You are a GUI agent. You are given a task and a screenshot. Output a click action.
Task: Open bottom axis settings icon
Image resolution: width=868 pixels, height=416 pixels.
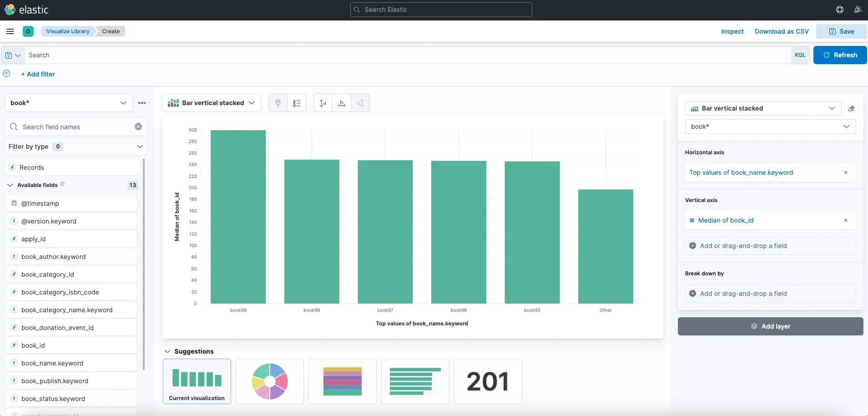[342, 103]
